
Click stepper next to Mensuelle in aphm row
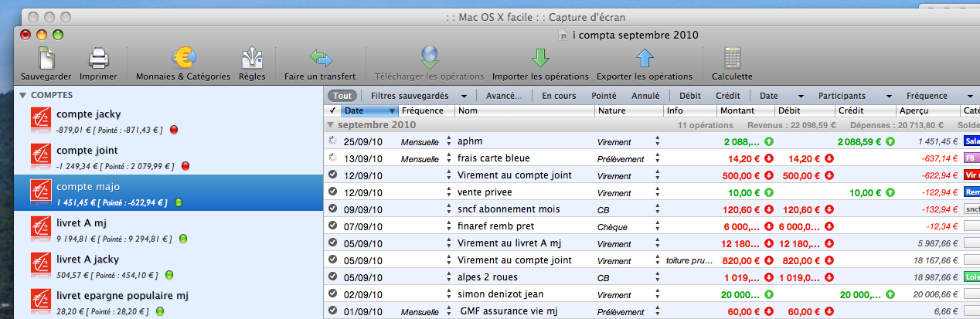click(448, 142)
